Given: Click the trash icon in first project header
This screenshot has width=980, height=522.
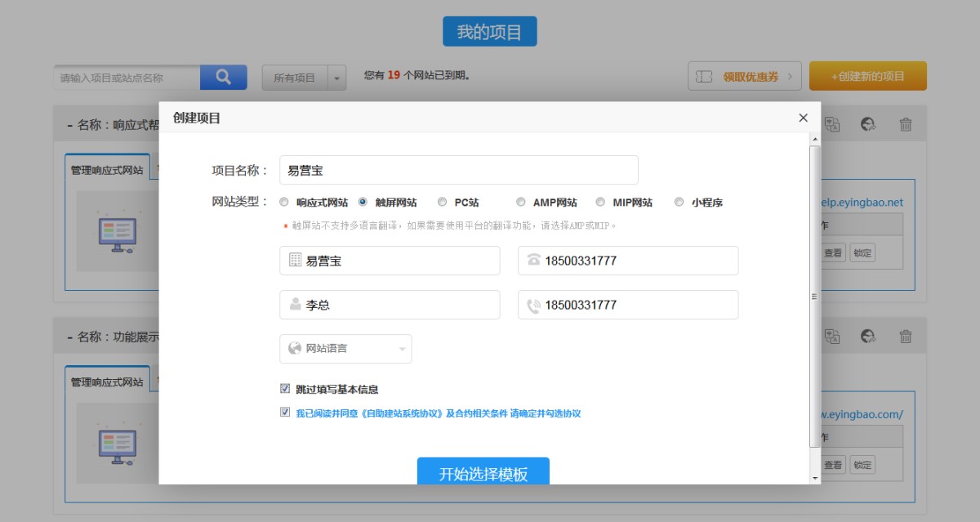Looking at the screenshot, I should pyautogui.click(x=906, y=124).
